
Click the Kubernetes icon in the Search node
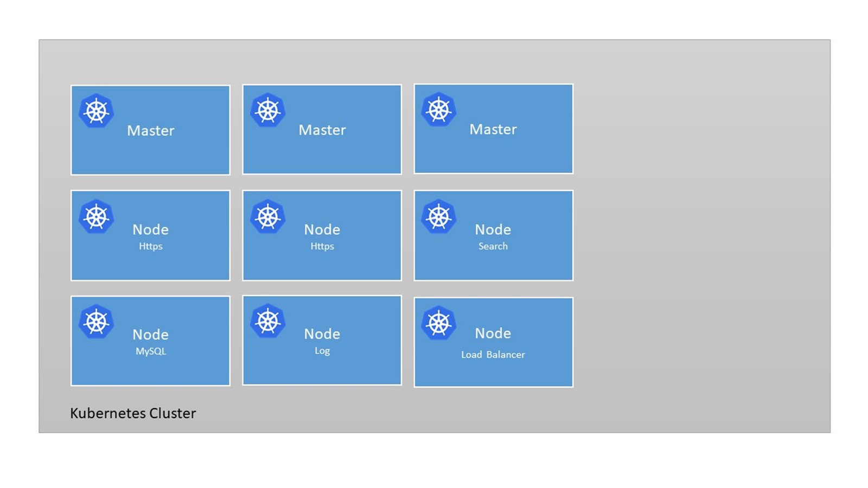tap(439, 217)
